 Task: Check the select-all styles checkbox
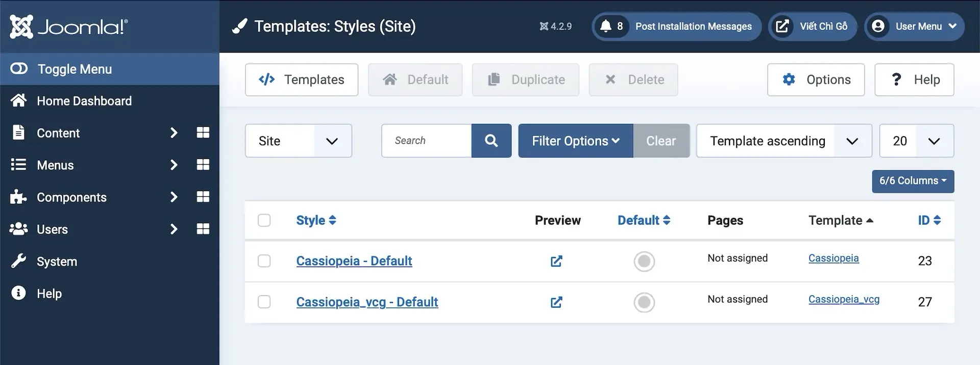tap(264, 220)
